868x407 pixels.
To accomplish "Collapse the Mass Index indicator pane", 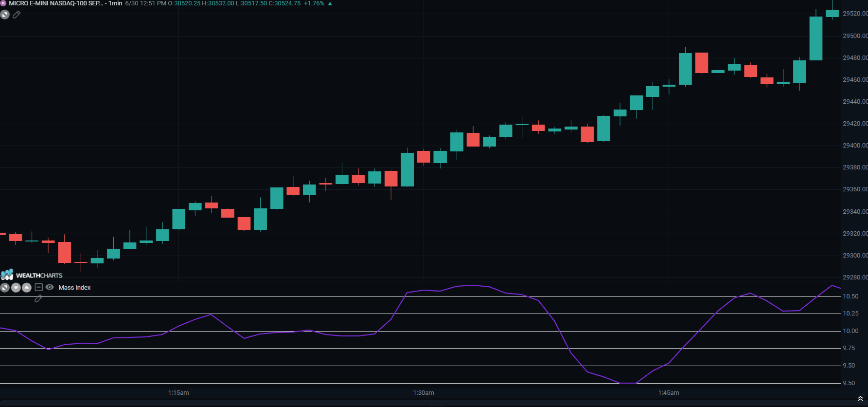I will 39,287.
